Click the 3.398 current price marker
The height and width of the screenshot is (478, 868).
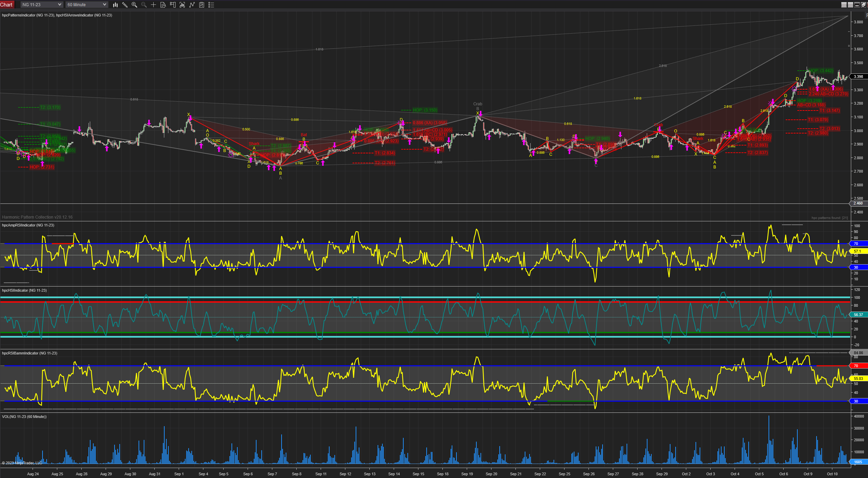858,77
